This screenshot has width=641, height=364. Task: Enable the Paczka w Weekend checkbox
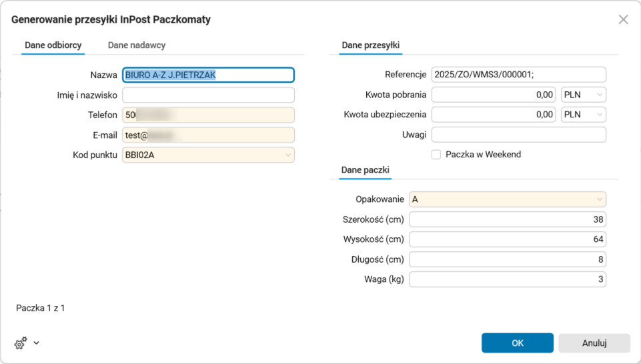[436, 155]
